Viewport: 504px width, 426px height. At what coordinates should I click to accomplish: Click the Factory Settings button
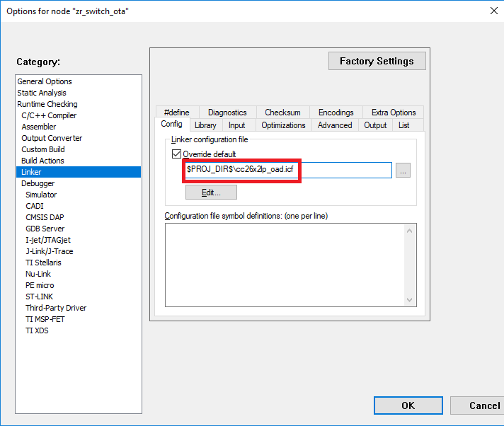377,61
